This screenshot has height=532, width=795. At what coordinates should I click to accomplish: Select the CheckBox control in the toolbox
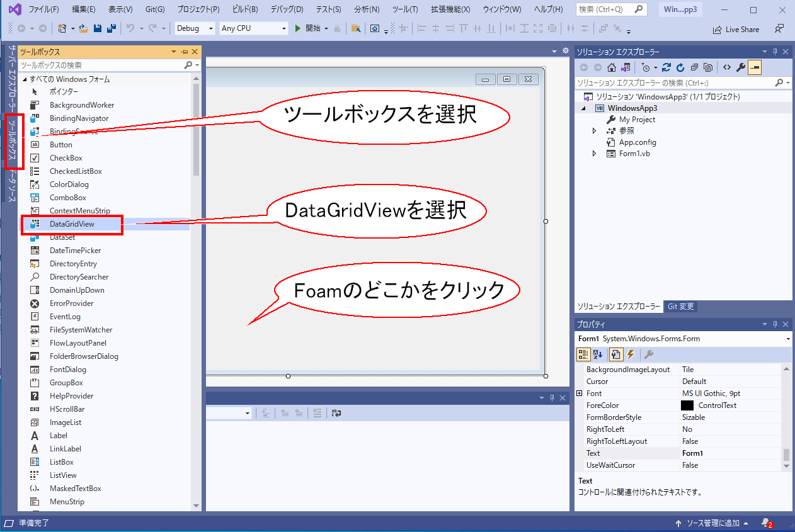click(66, 158)
